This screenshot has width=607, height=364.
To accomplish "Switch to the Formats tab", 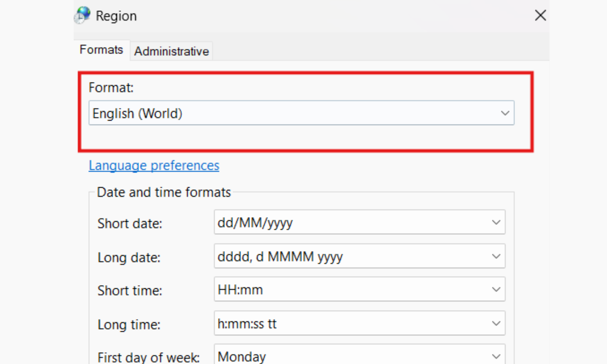I will click(101, 50).
